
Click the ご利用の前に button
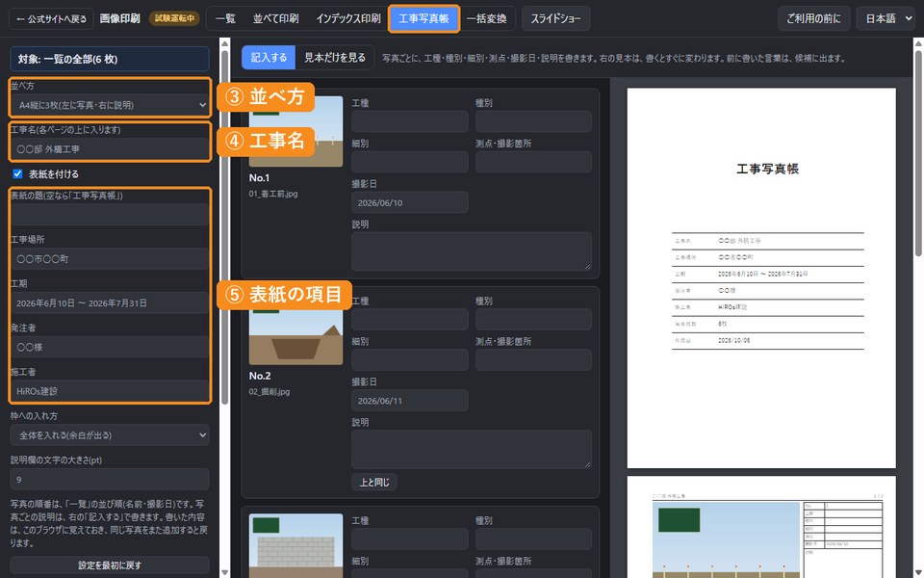(x=814, y=19)
